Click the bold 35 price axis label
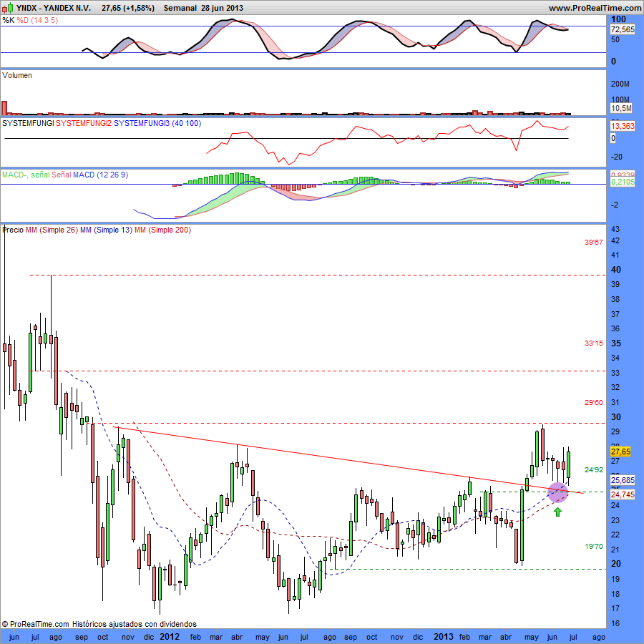Screen dimensions: 644x644 pyautogui.click(x=616, y=343)
